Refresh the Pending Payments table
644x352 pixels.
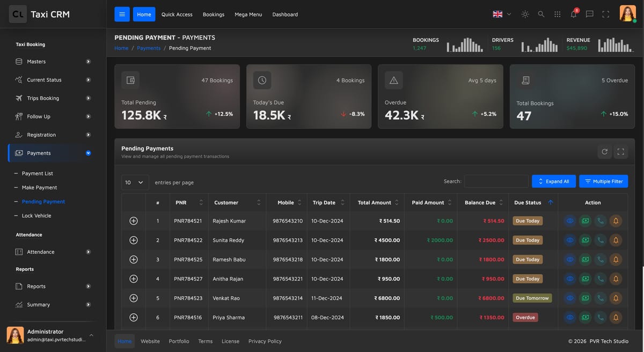pos(605,152)
